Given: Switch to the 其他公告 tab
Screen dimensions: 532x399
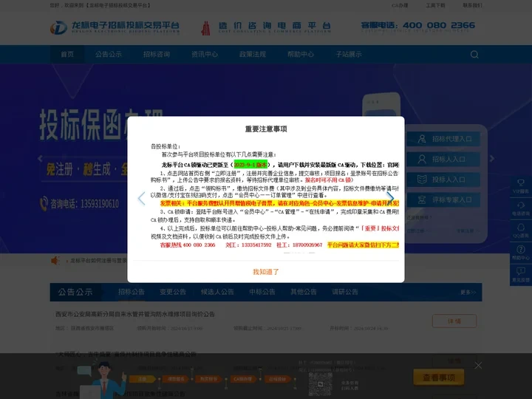Looking at the screenshot, I should point(304,292).
